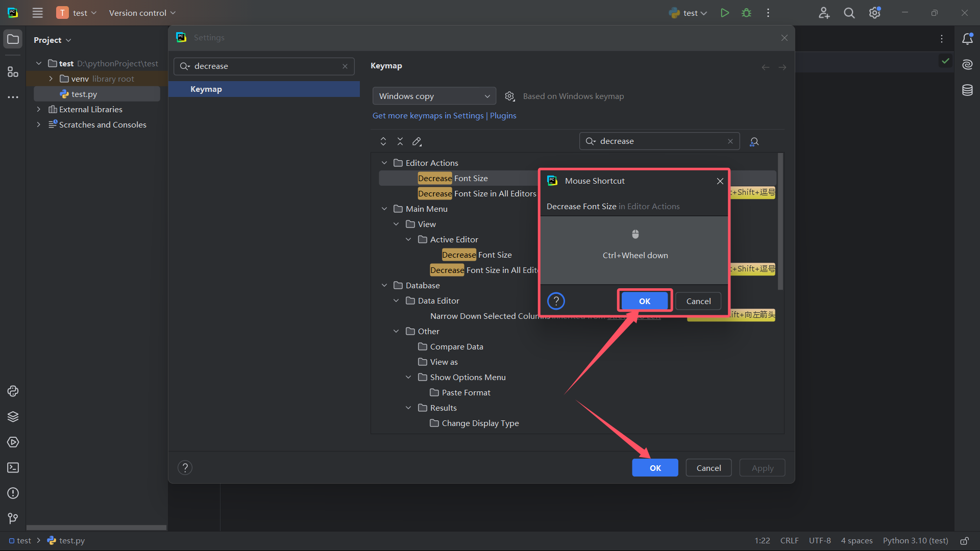This screenshot has height=551, width=980.
Task: Click the Find Actions by Shortcut icon
Action: pos(754,142)
